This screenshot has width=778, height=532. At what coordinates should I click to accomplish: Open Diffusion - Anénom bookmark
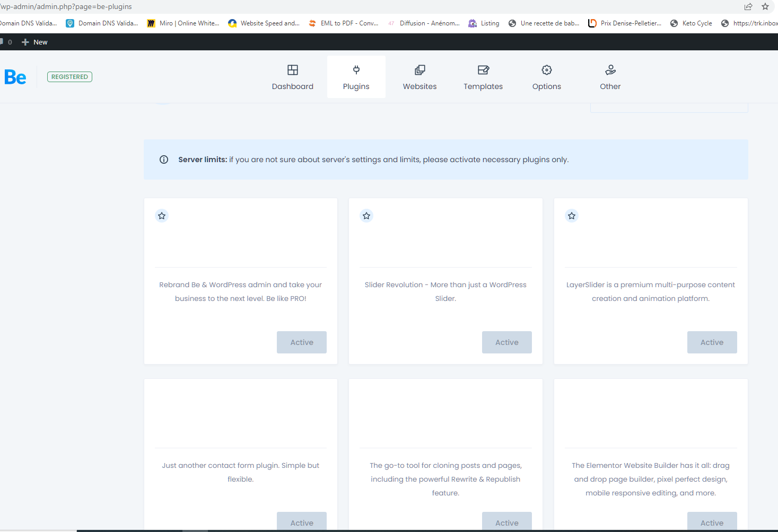[x=424, y=23]
